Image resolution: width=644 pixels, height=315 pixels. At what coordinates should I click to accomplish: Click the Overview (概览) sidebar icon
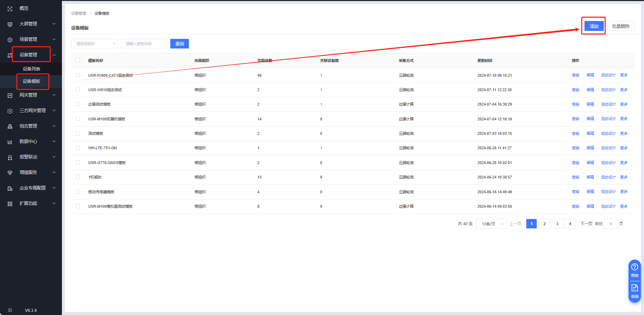(10, 9)
